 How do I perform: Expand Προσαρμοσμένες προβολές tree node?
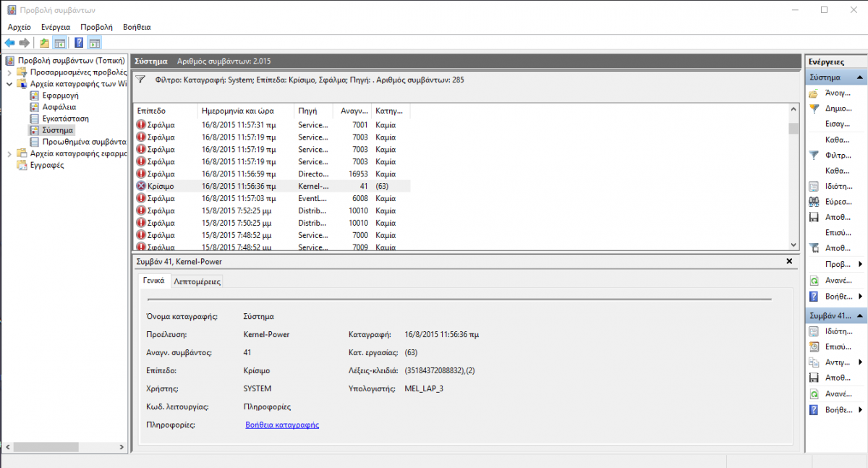pos(9,72)
